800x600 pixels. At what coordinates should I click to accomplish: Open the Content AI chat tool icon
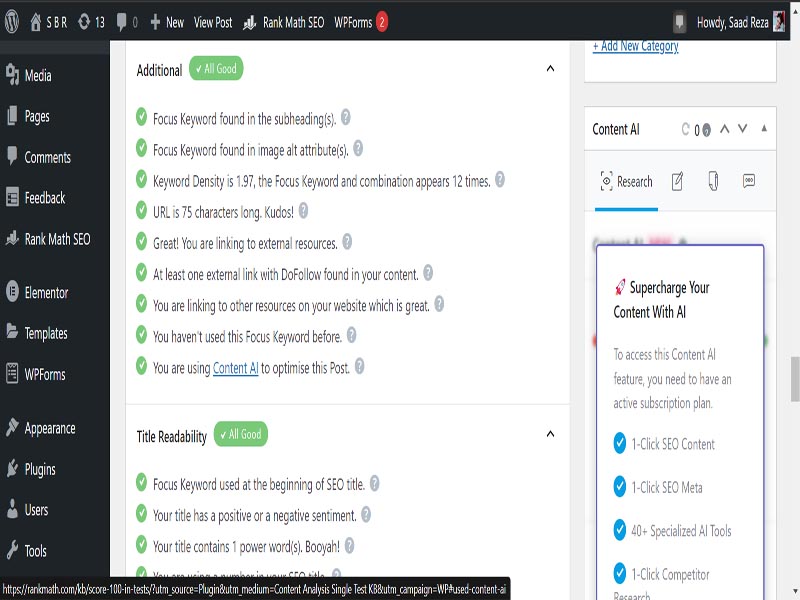tap(749, 182)
